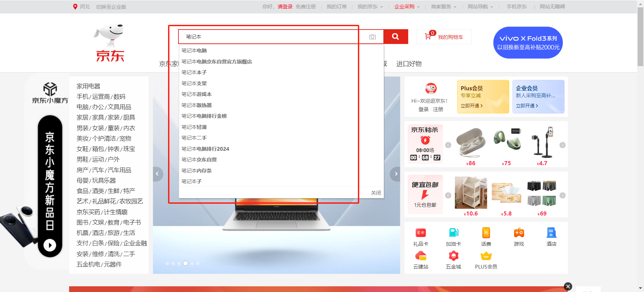Click the play button on 京东小魔方新品日 banner

point(50,245)
